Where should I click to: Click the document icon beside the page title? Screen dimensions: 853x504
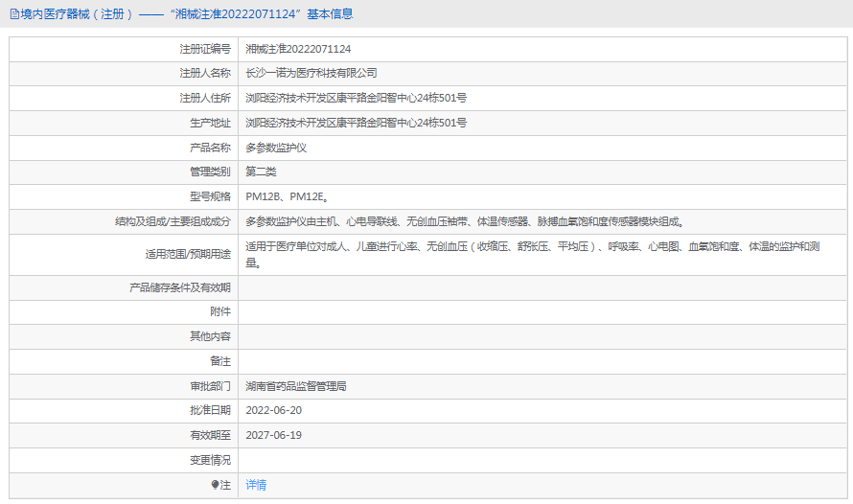[14, 14]
